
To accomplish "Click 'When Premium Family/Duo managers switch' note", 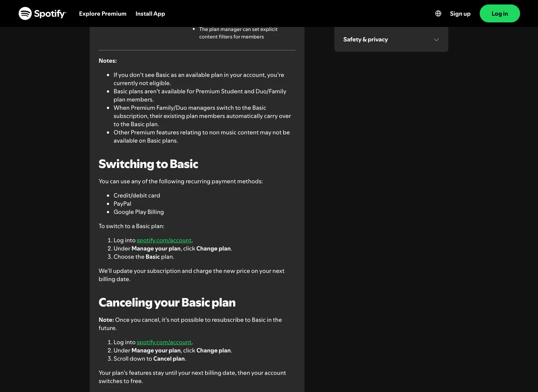I will pos(202,116).
